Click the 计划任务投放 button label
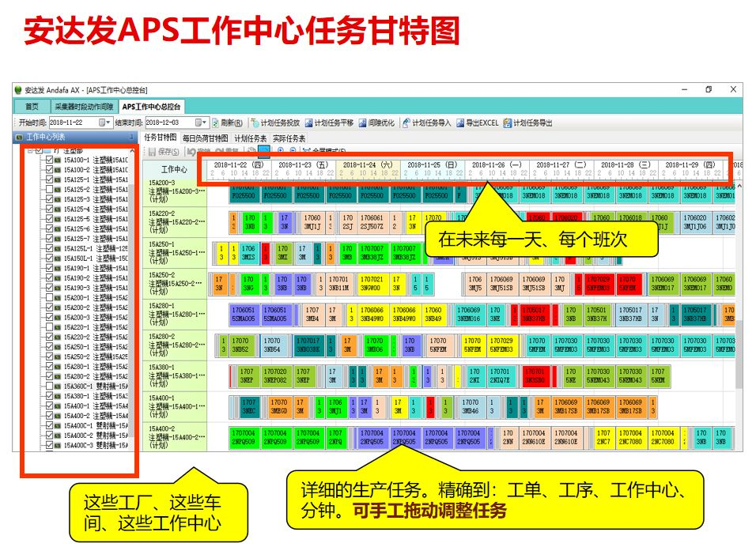 pyautogui.click(x=280, y=123)
